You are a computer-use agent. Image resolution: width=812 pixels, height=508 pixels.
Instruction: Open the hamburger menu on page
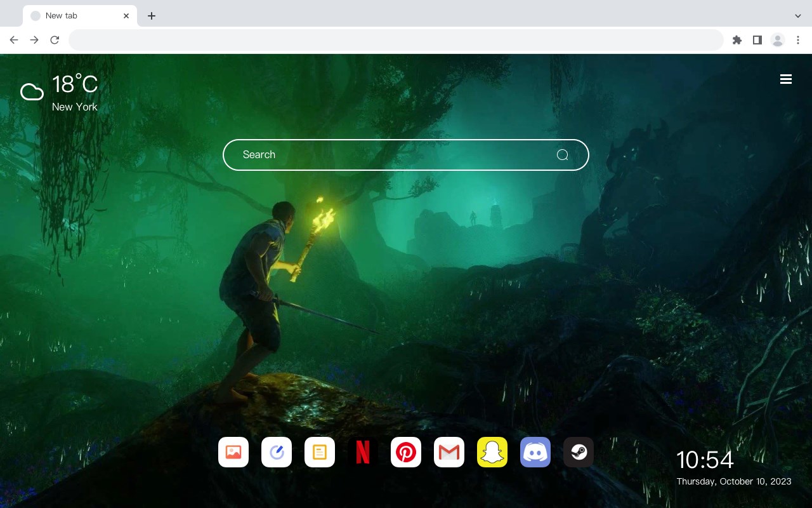786,79
